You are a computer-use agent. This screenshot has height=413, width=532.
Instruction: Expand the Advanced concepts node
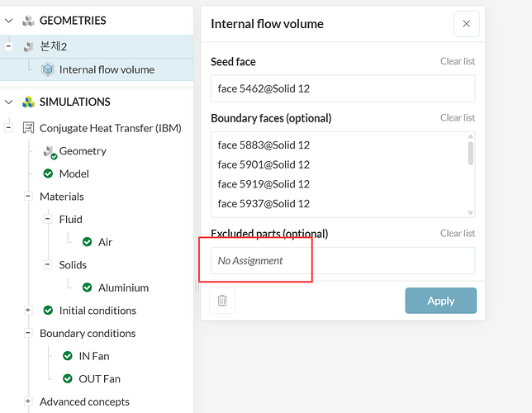(x=28, y=401)
